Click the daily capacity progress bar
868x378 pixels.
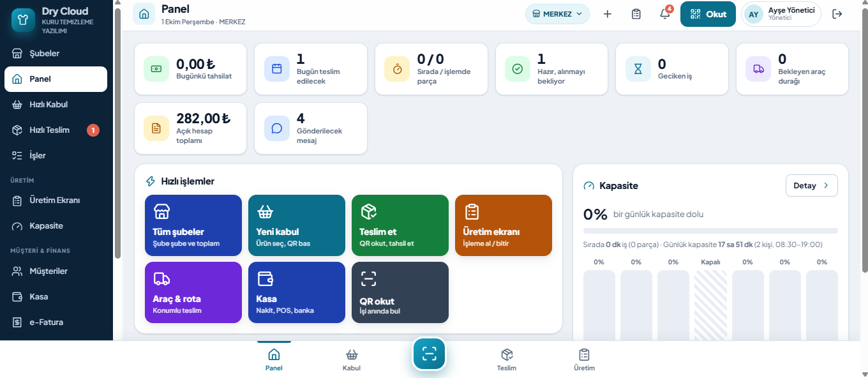click(710, 231)
